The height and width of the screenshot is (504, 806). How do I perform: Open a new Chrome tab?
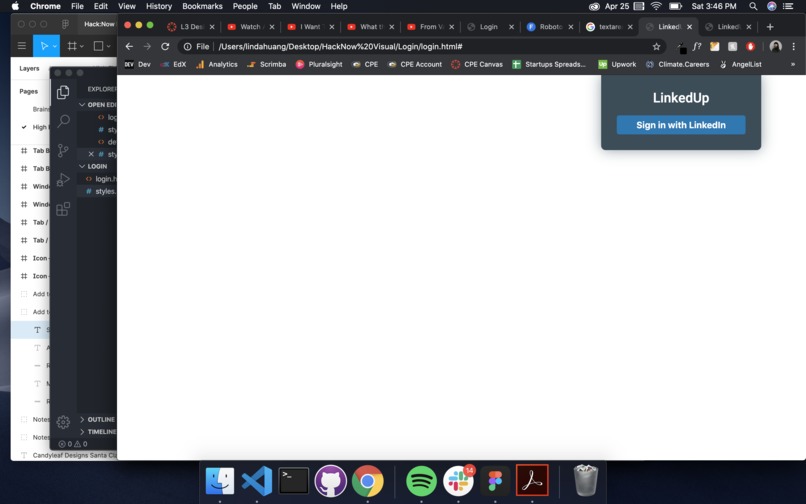click(x=770, y=27)
